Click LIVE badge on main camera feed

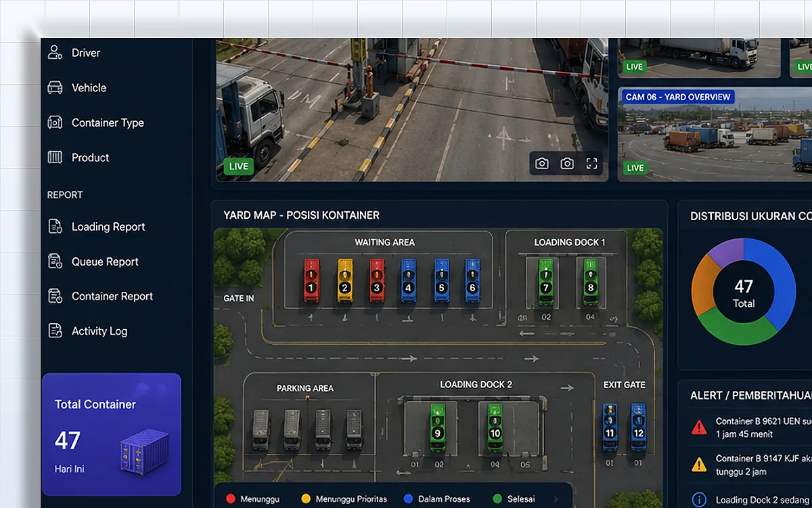[239, 166]
